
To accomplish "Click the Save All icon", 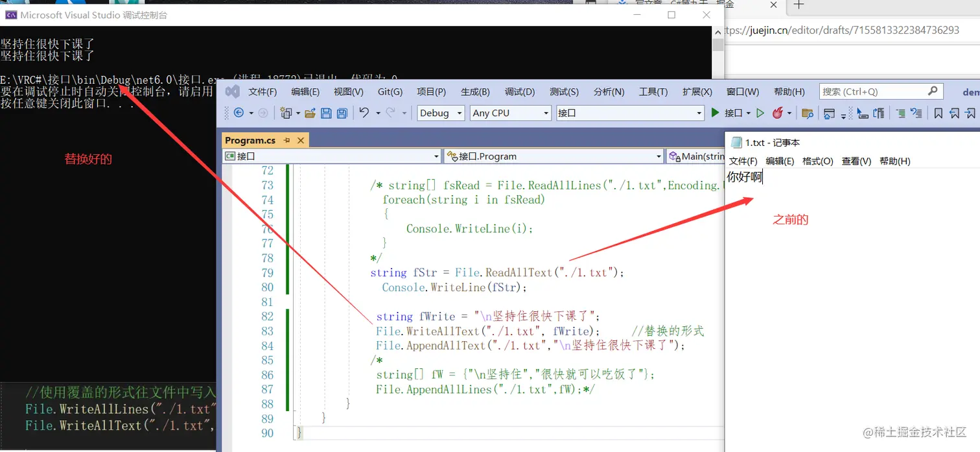I will pos(342,113).
